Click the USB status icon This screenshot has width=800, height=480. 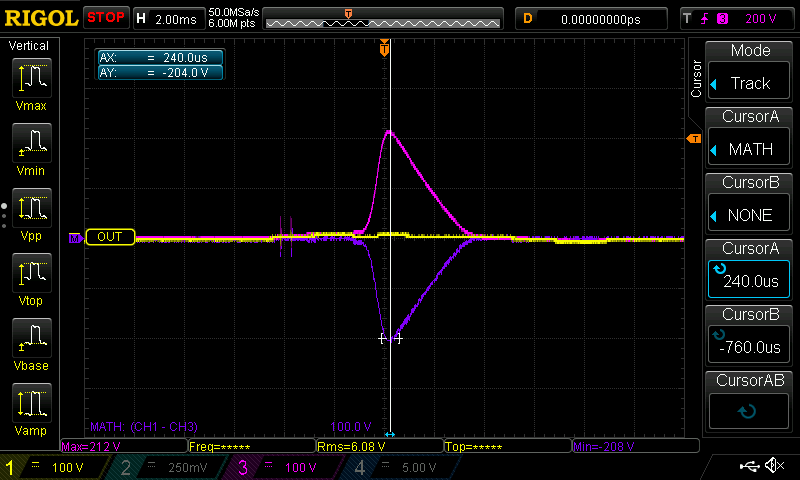pyautogui.click(x=748, y=466)
